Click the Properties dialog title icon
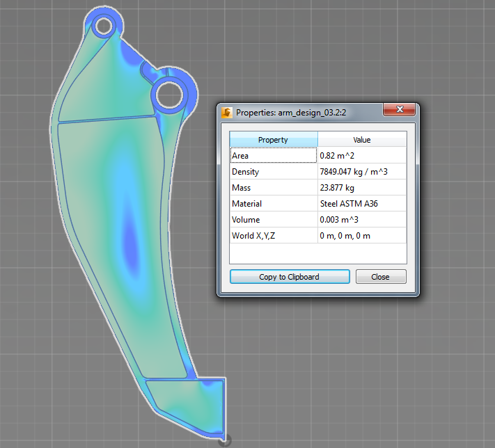The width and height of the screenshot is (495, 448). click(x=227, y=112)
